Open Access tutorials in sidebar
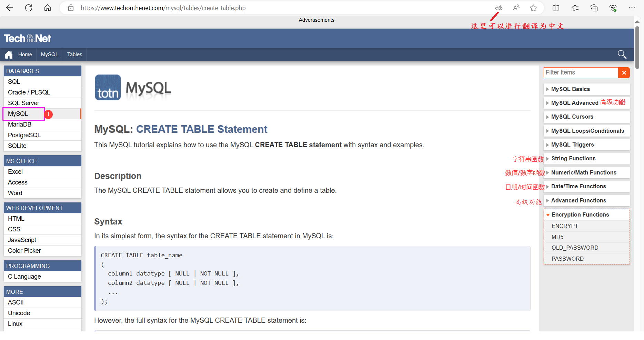This screenshot has width=644, height=340. (42, 182)
